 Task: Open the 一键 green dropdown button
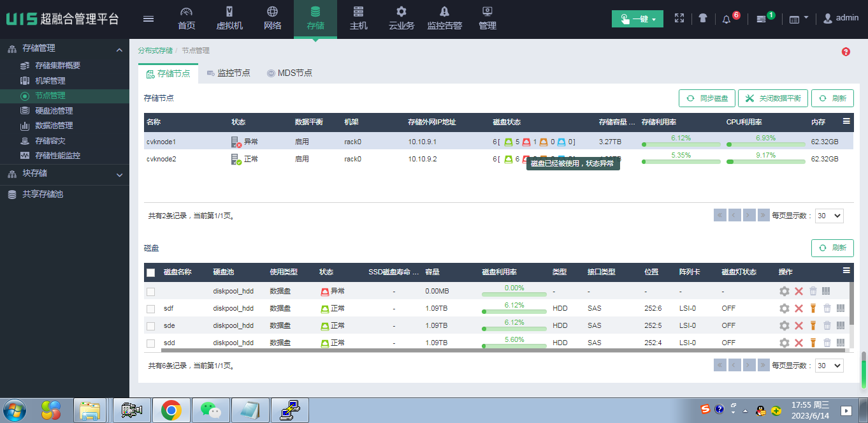(637, 19)
